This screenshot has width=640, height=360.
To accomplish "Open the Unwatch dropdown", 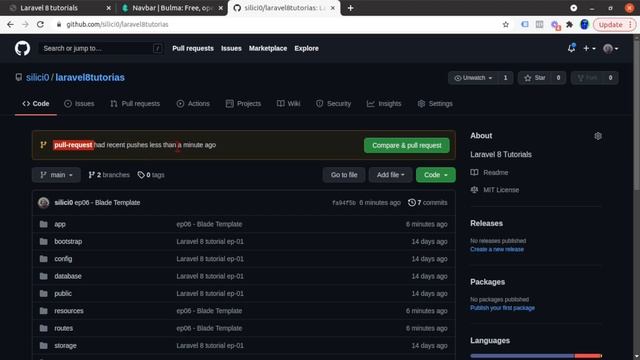I will tap(473, 78).
